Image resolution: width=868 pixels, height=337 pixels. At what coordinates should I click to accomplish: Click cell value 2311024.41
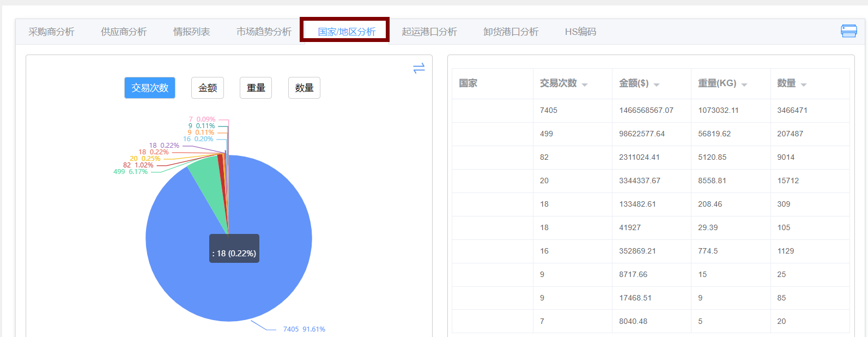click(x=639, y=157)
